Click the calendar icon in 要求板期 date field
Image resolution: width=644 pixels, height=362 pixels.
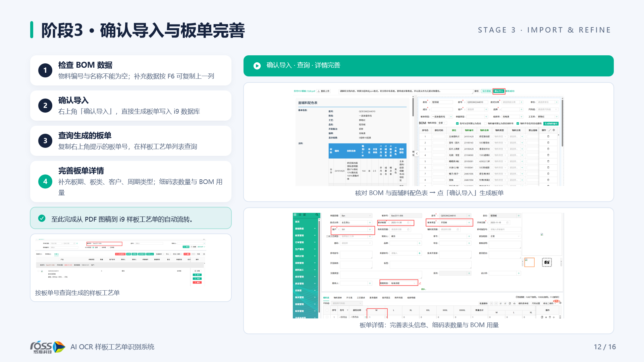[x=408, y=223]
